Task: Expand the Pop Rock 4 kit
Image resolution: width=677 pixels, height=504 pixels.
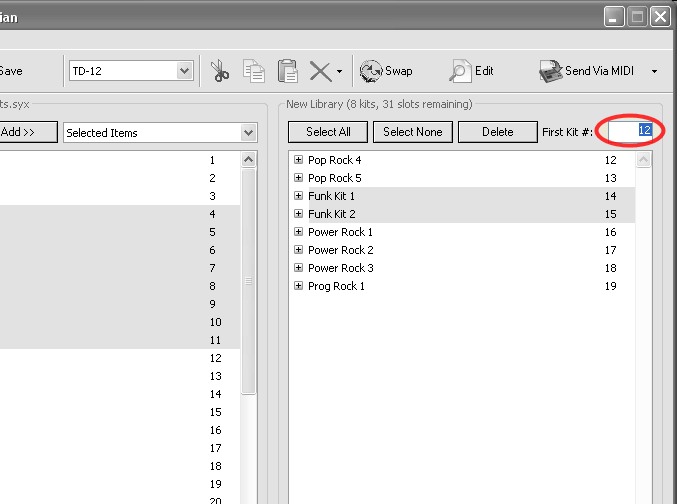Action: (298, 160)
